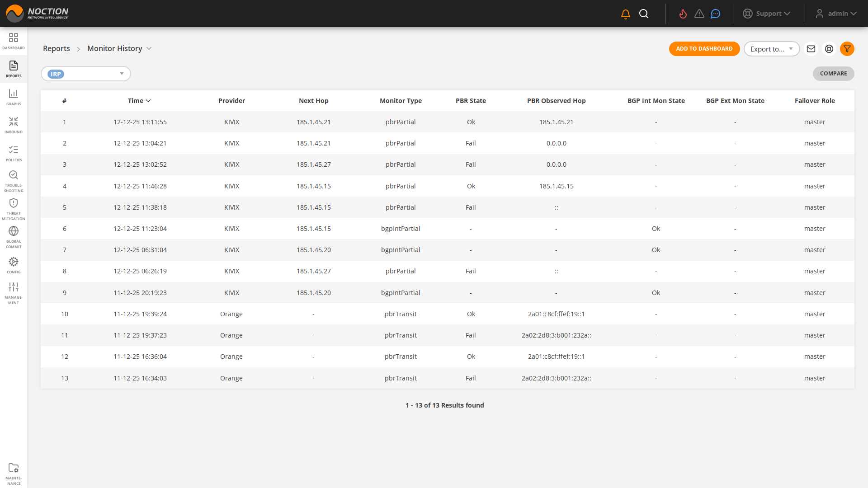Open the IRP selector dropdown
The width and height of the screenshot is (868, 488).
[86, 74]
